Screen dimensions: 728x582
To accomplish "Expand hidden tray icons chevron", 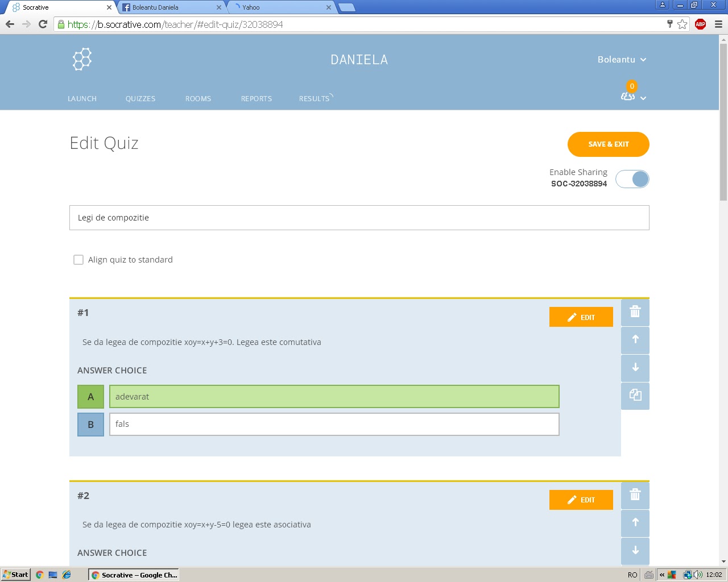I will 662,575.
